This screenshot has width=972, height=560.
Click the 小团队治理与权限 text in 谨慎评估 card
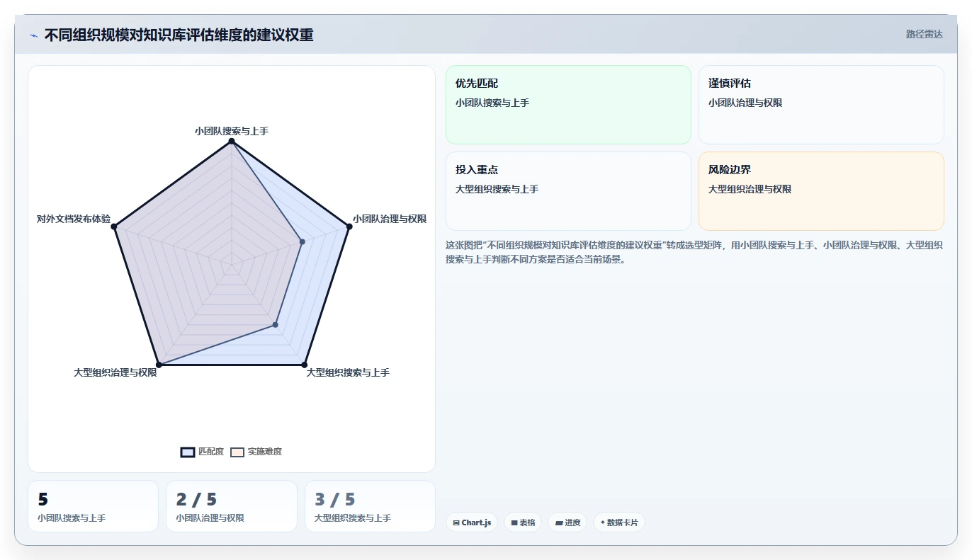745,103
